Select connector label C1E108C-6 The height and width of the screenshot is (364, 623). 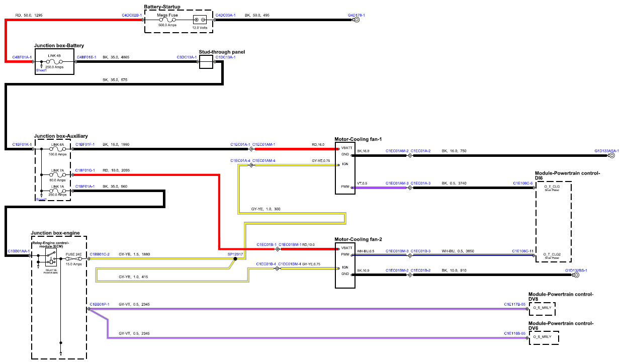pyautogui.click(x=523, y=183)
